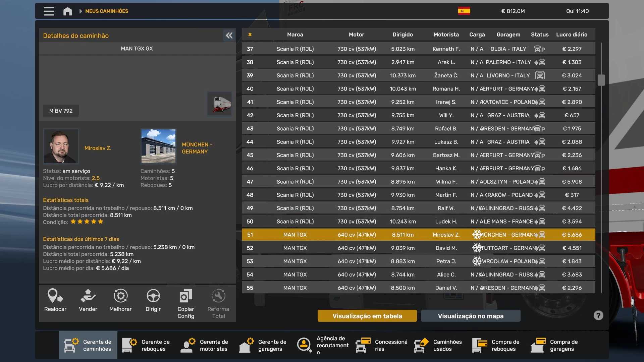Switch to Visualização no mapa
644x362 pixels.
470,316
